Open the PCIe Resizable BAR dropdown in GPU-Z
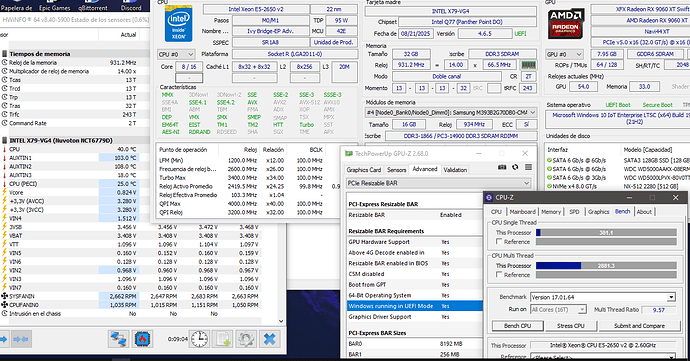 tap(438, 183)
